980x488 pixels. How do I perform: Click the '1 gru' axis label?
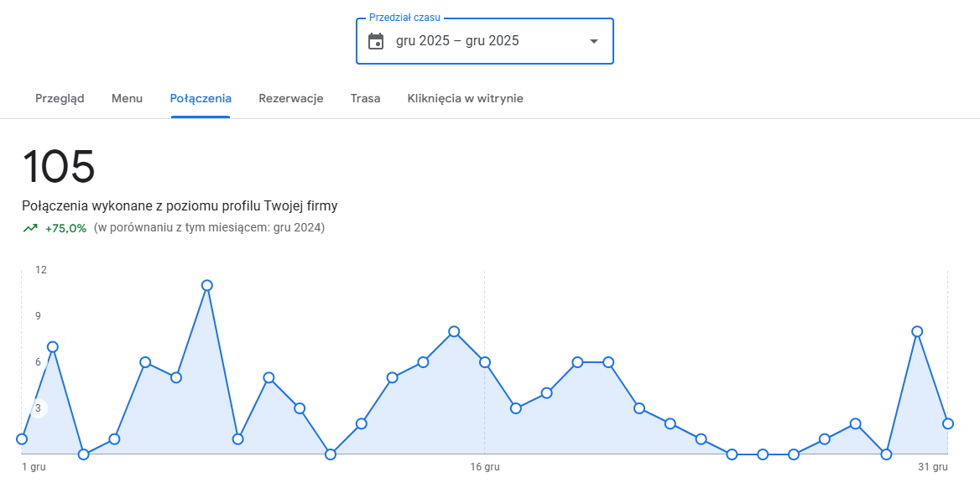[34, 467]
